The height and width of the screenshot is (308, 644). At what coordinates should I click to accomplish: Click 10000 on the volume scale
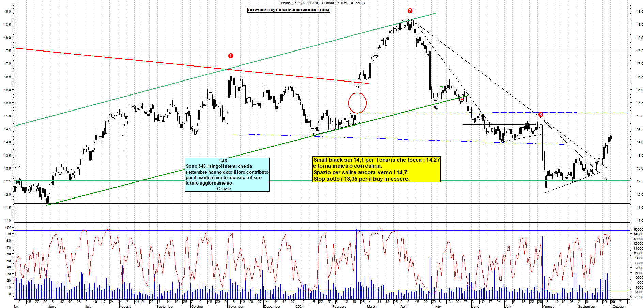(x=638, y=253)
